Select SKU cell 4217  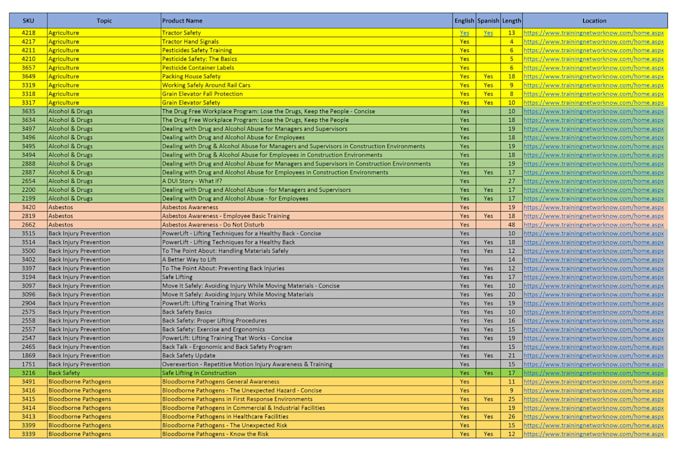click(x=28, y=42)
